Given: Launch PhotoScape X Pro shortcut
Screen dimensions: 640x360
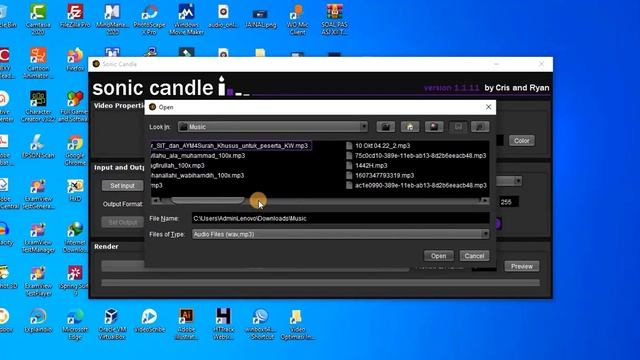Looking at the screenshot, I should 149,19.
